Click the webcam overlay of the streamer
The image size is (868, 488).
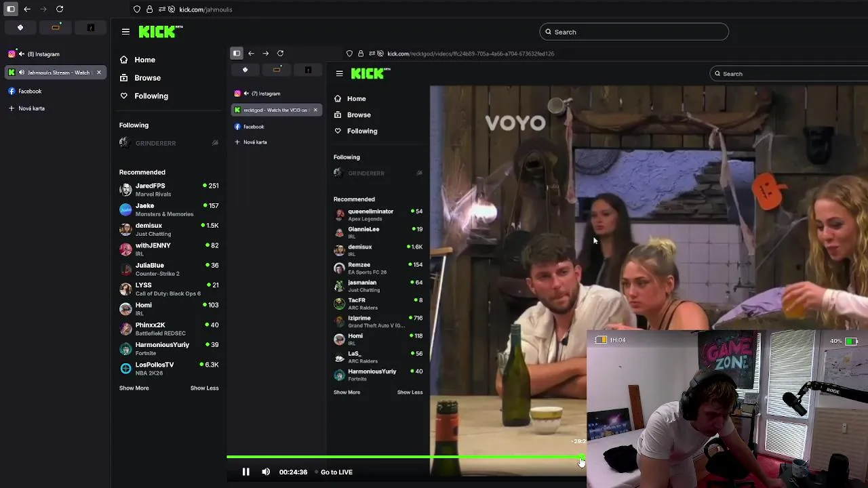pyautogui.click(x=727, y=409)
